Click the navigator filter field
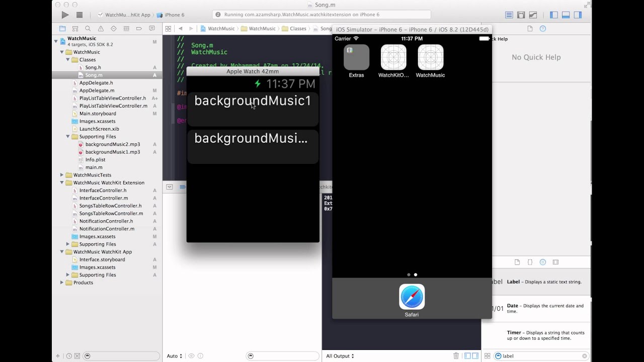The width and height of the screenshot is (644, 362). click(x=122, y=356)
